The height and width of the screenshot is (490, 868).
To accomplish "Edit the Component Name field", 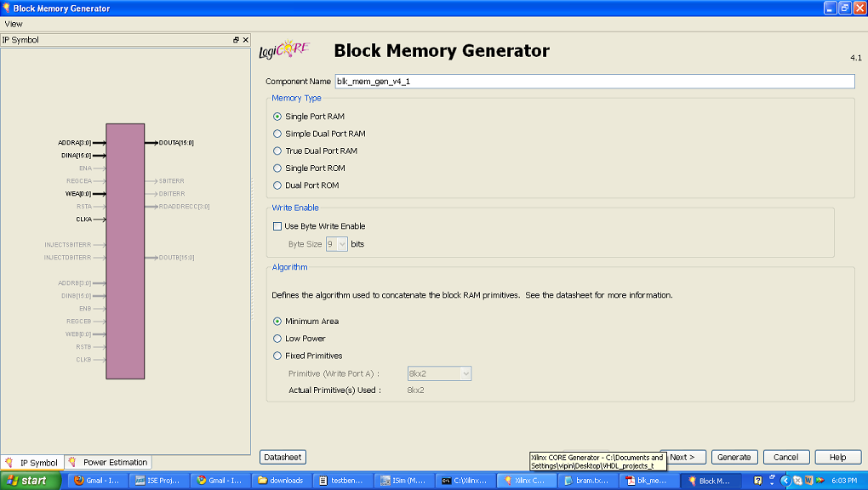I will [x=511, y=81].
